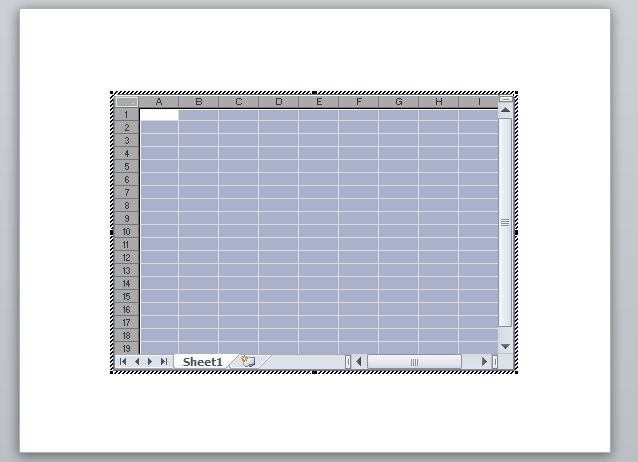The image size is (638, 462).
Task: Click the vertical scrollbar up arrow
Action: click(x=505, y=111)
